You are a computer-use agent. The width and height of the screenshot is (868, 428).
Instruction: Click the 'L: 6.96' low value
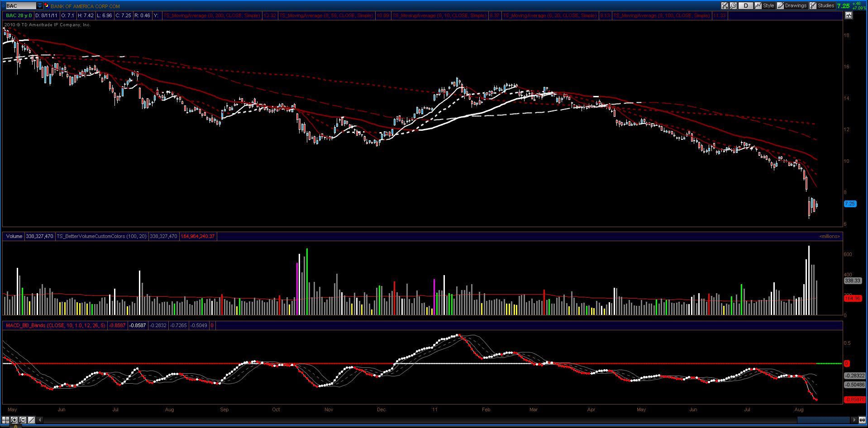[x=104, y=15]
